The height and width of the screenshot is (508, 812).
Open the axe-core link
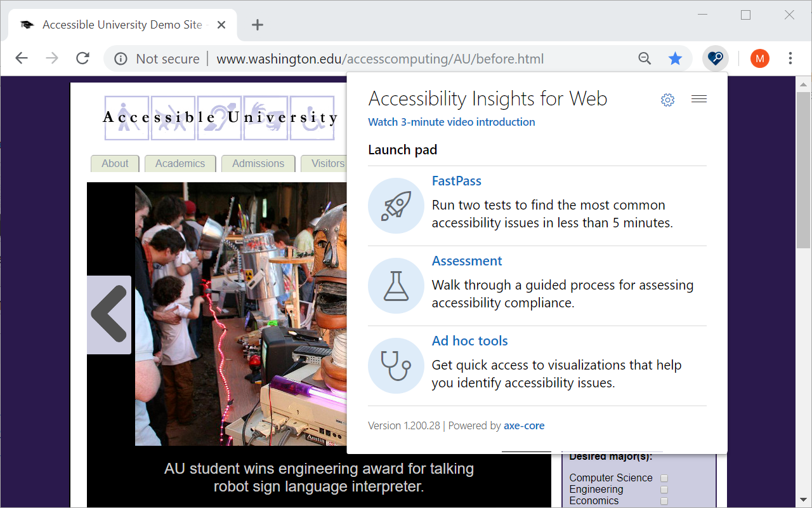click(x=524, y=425)
